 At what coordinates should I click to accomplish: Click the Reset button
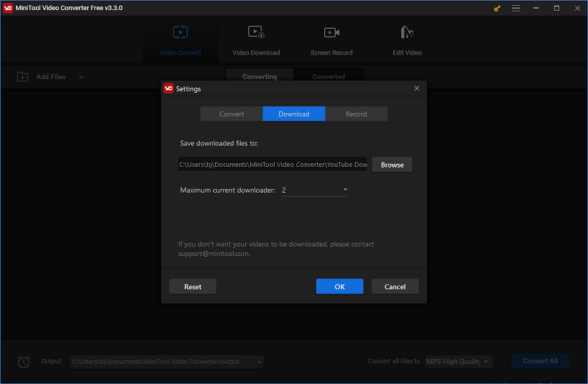193,286
